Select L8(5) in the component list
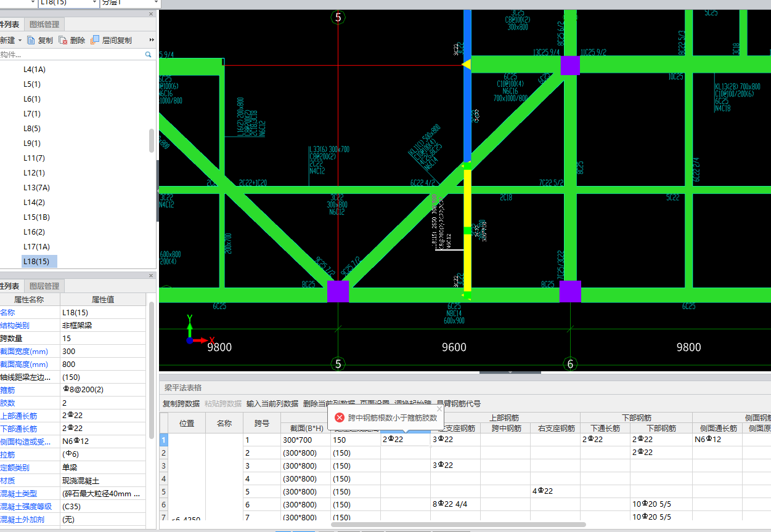Viewport: 771px width, 532px height. (32, 129)
